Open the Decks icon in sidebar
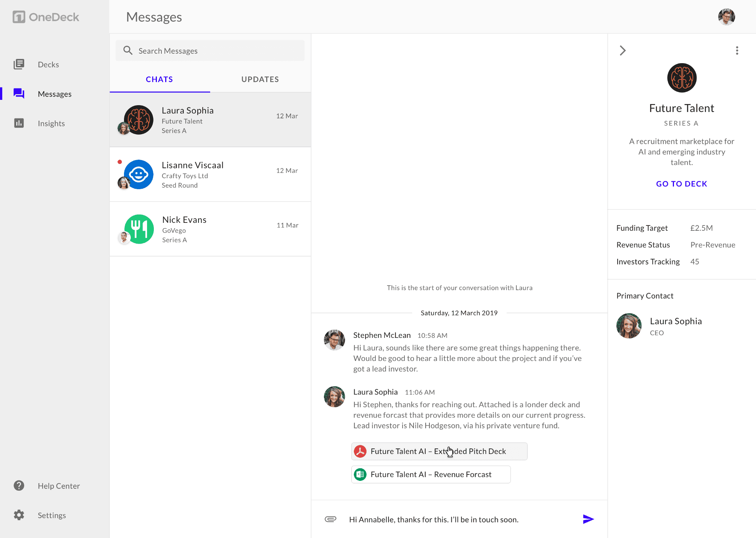The image size is (756, 538). (19, 64)
